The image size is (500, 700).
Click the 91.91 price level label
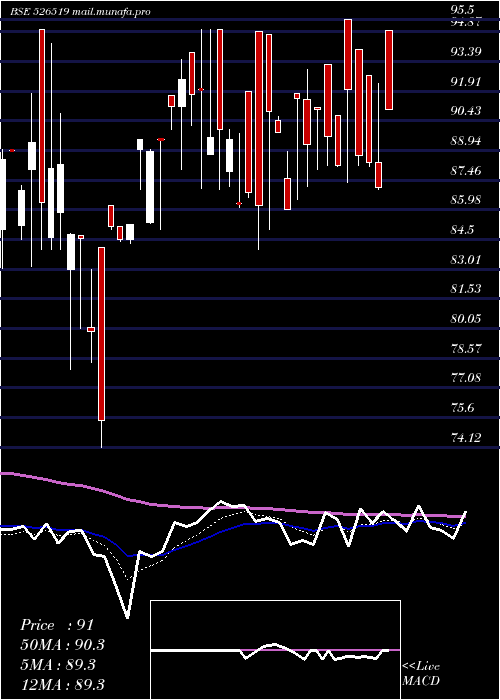pos(466,82)
